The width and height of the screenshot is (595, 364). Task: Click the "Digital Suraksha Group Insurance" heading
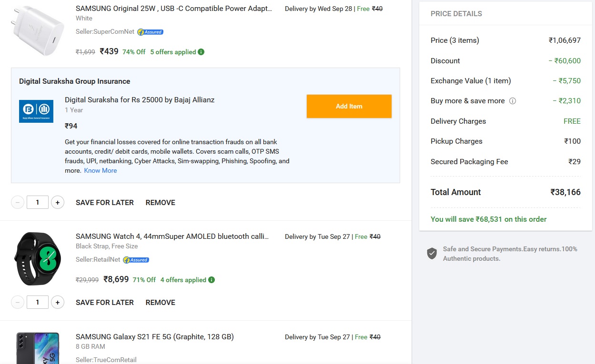point(74,81)
